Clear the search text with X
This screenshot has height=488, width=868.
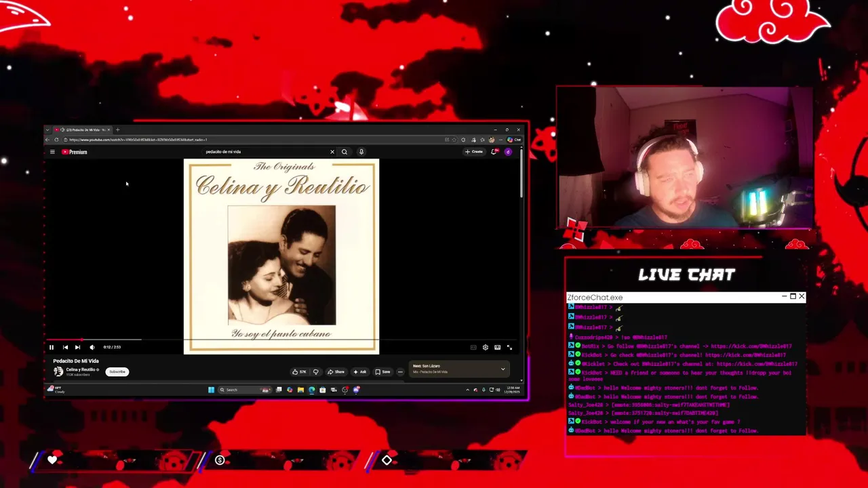coord(332,152)
